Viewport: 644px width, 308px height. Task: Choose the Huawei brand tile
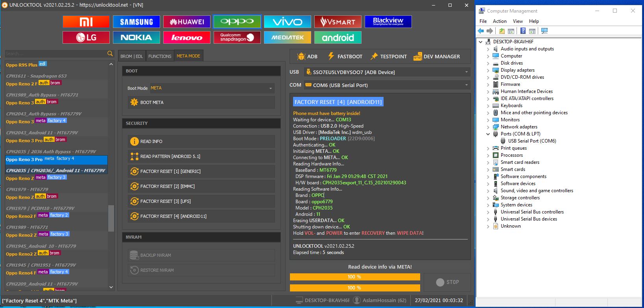187,22
